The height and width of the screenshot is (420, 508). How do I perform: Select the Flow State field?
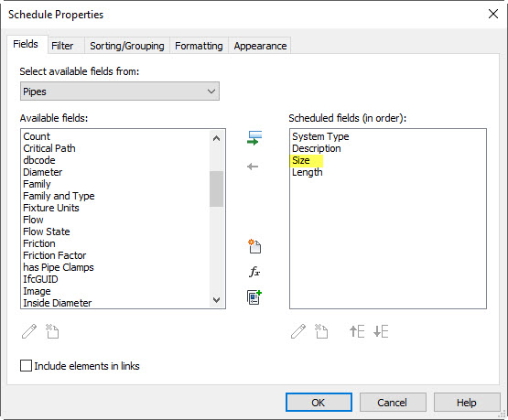[x=47, y=232]
